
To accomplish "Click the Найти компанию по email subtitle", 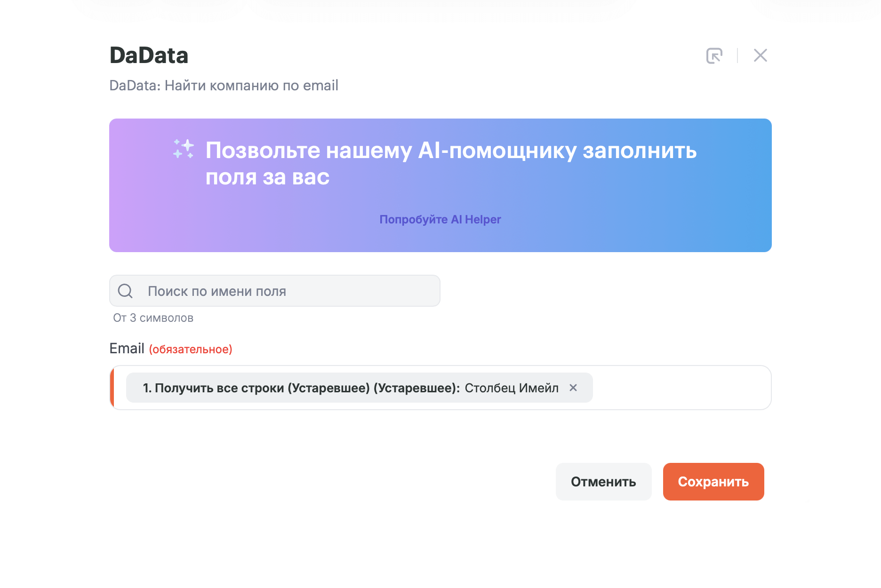I will pyautogui.click(x=224, y=86).
